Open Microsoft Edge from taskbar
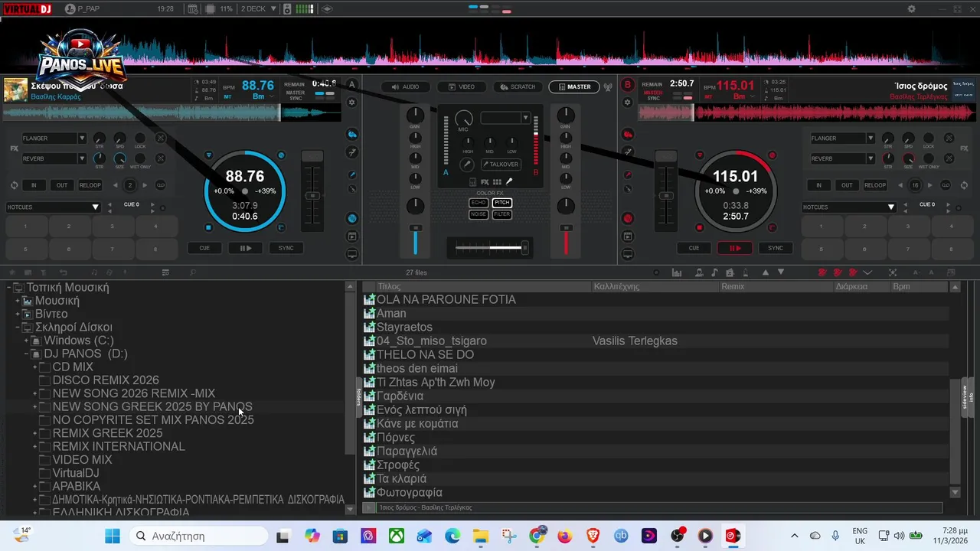Viewport: 980px width, 551px height. [x=452, y=536]
